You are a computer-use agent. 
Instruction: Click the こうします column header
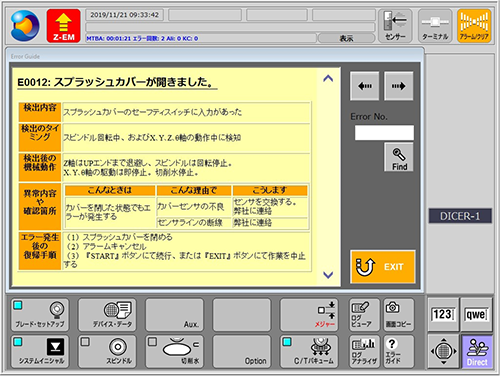[x=270, y=190]
